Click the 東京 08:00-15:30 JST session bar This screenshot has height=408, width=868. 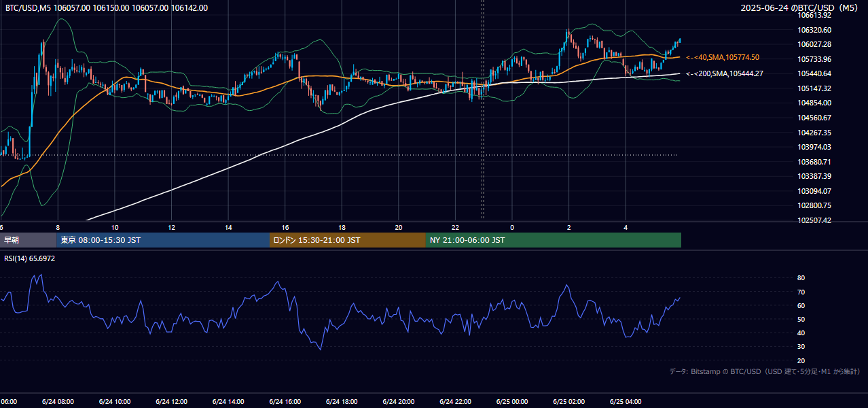coord(163,240)
